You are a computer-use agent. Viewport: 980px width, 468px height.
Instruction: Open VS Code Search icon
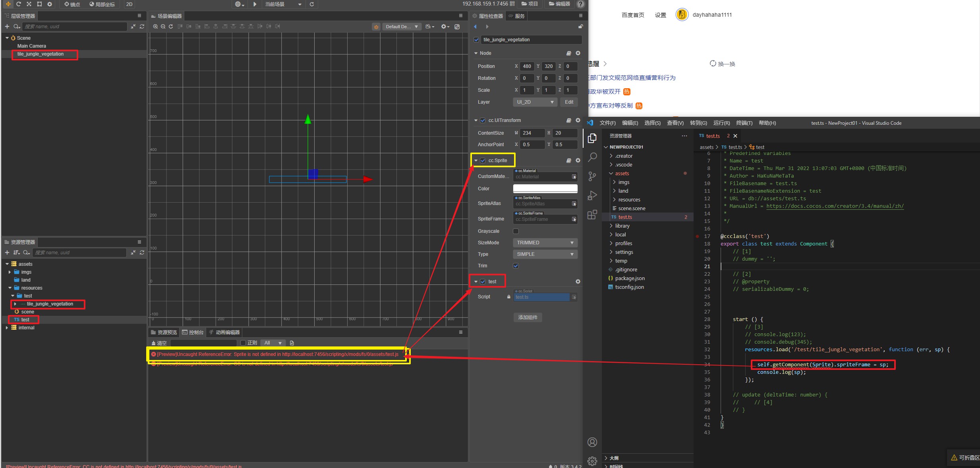click(x=592, y=157)
